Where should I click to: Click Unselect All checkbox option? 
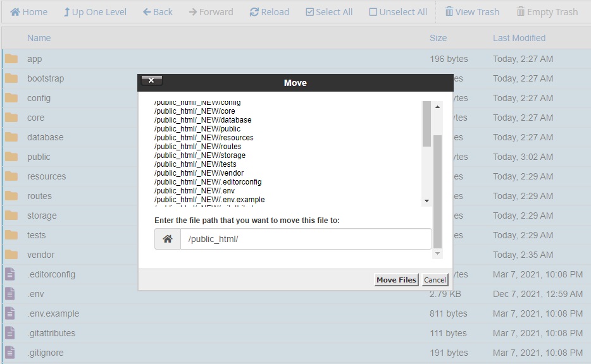pos(398,12)
